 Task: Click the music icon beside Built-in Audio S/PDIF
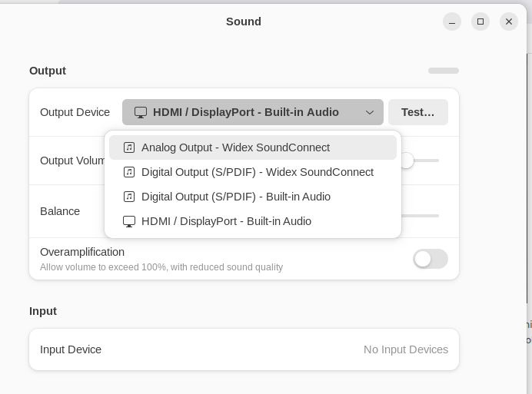click(x=129, y=197)
